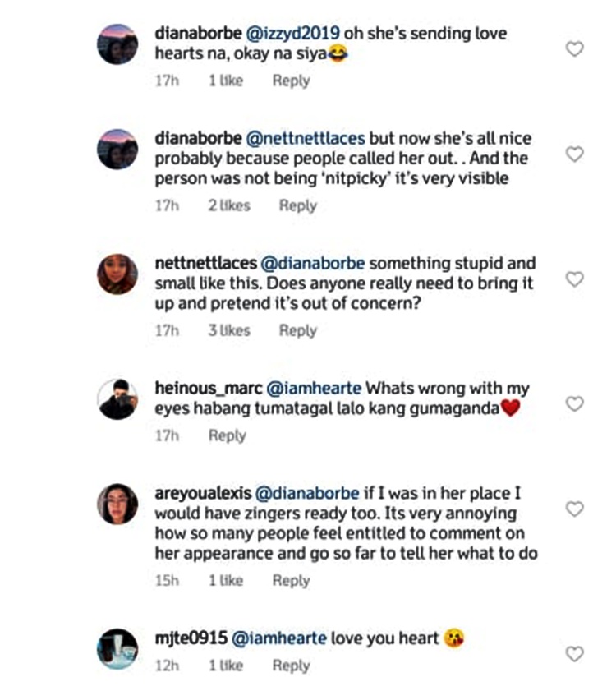Like dianaborbe's comment about sending love hearts
Image resolution: width=616 pixels, height=691 pixels.
coord(575,49)
